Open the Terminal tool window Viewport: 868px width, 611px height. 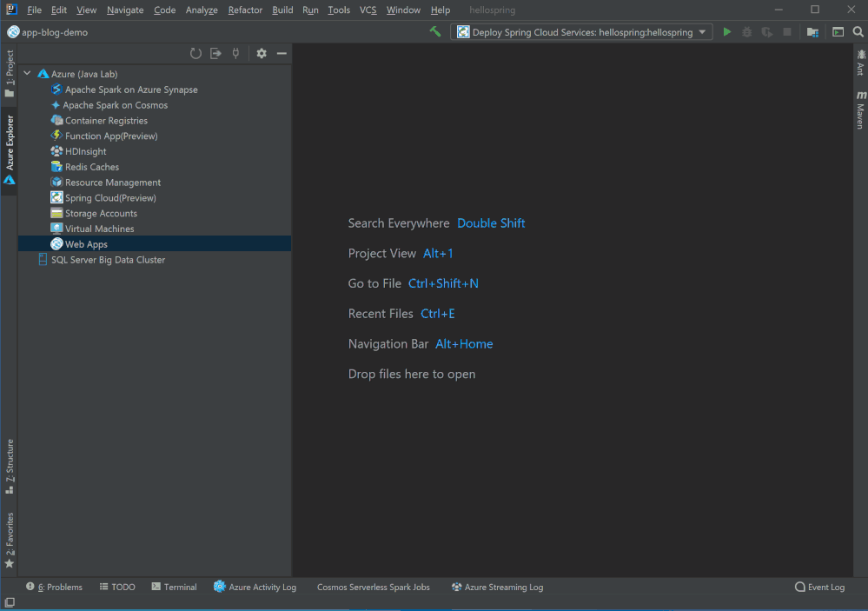coord(175,587)
